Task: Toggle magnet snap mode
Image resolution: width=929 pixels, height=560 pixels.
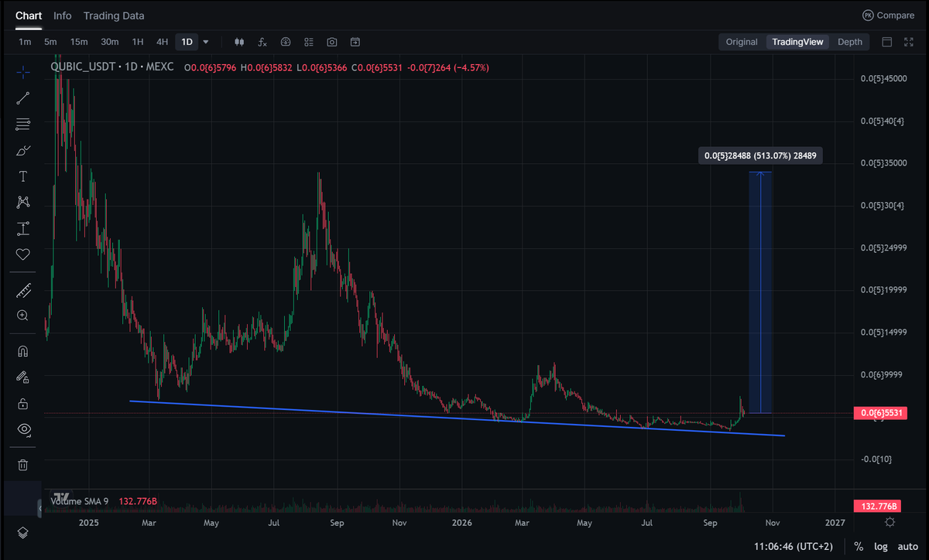Action: point(23,351)
